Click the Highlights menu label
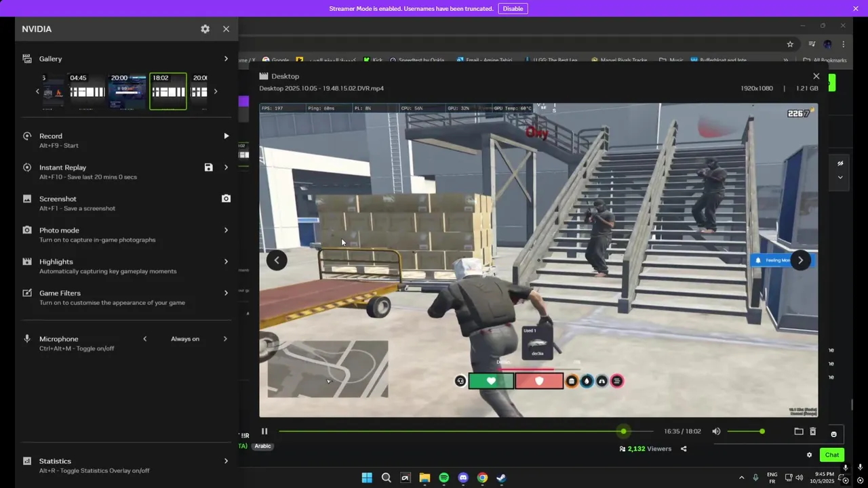The height and width of the screenshot is (488, 868). click(x=56, y=262)
